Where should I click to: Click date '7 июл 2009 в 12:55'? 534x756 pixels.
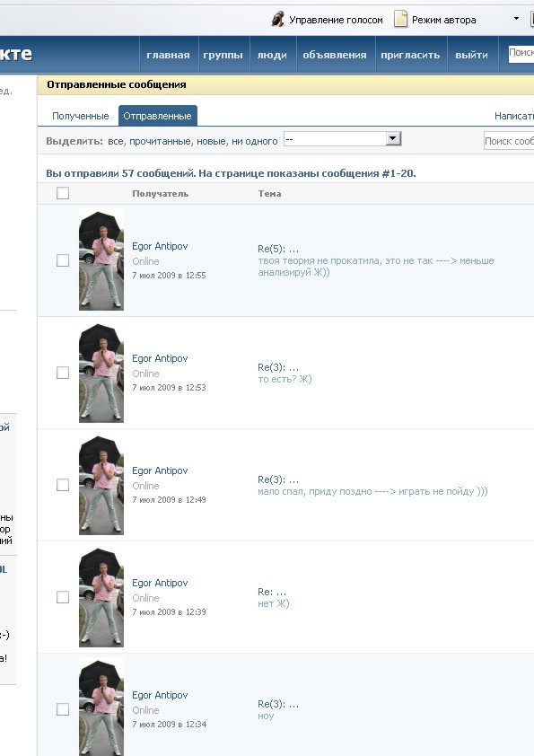[x=169, y=276]
